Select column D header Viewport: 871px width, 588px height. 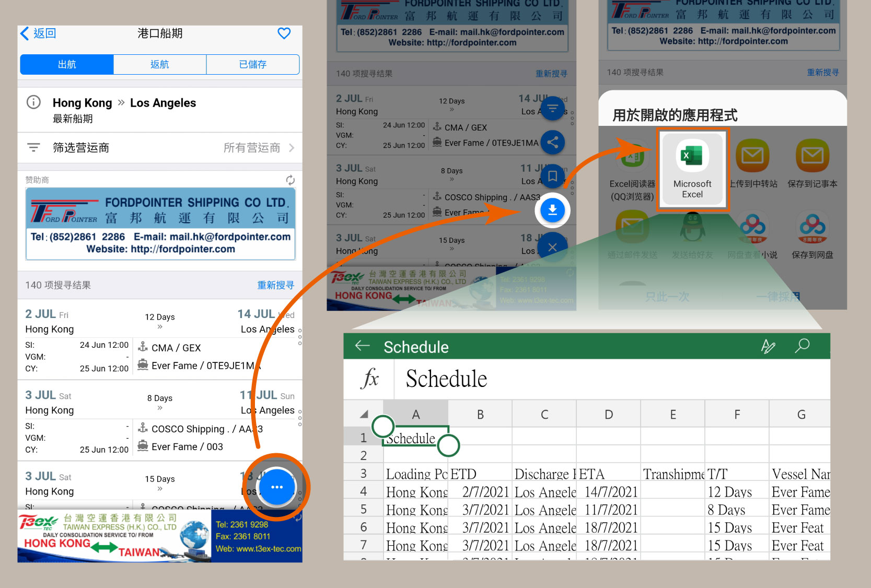[x=609, y=414]
